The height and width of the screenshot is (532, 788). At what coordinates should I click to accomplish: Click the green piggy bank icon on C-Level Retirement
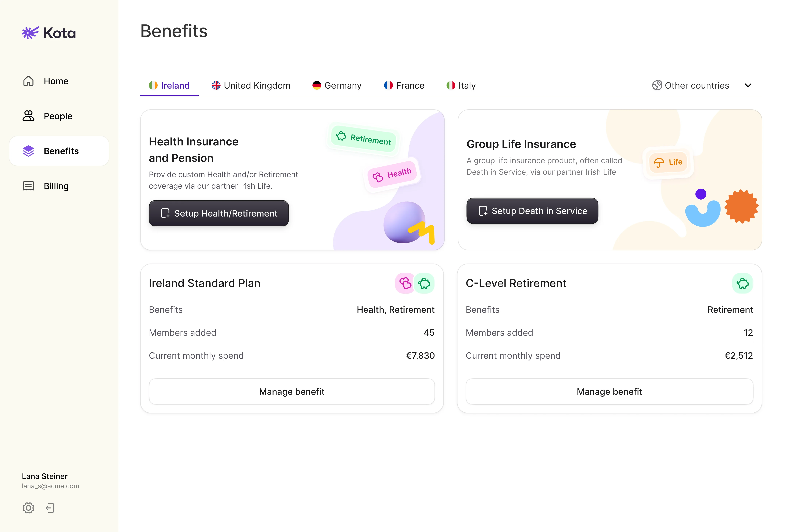tap(742, 283)
